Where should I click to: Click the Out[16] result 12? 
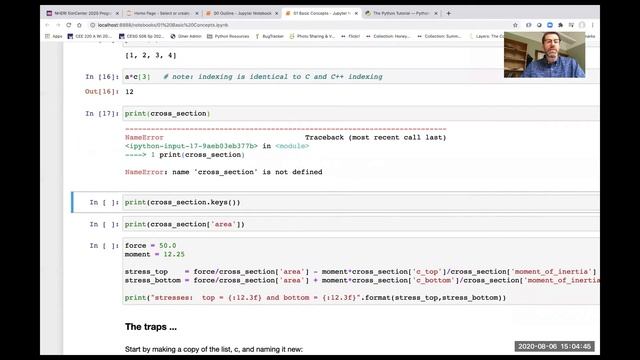[129, 92]
